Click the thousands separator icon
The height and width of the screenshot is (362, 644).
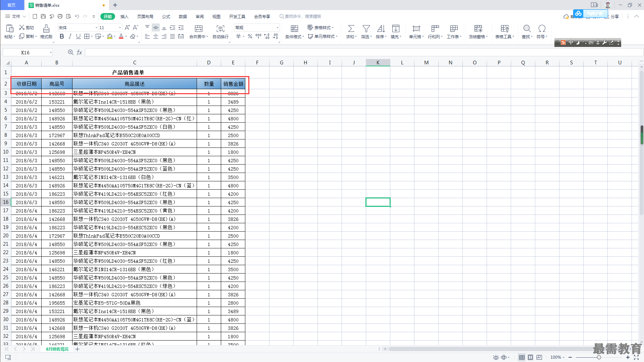tap(258, 36)
